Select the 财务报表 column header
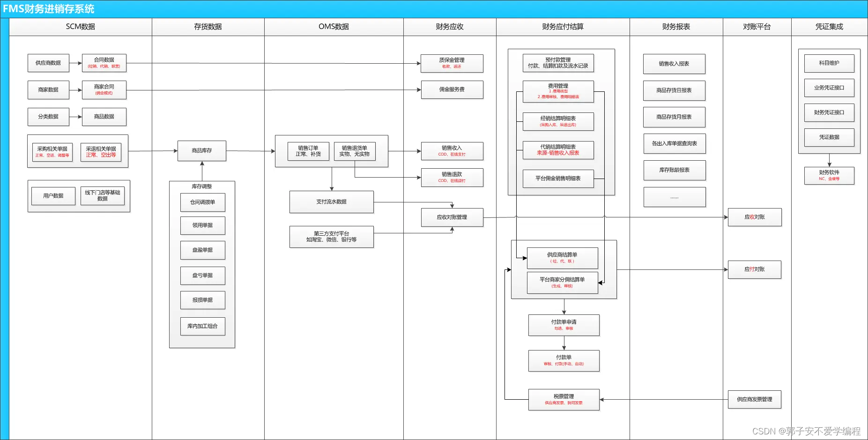 pyautogui.click(x=676, y=27)
